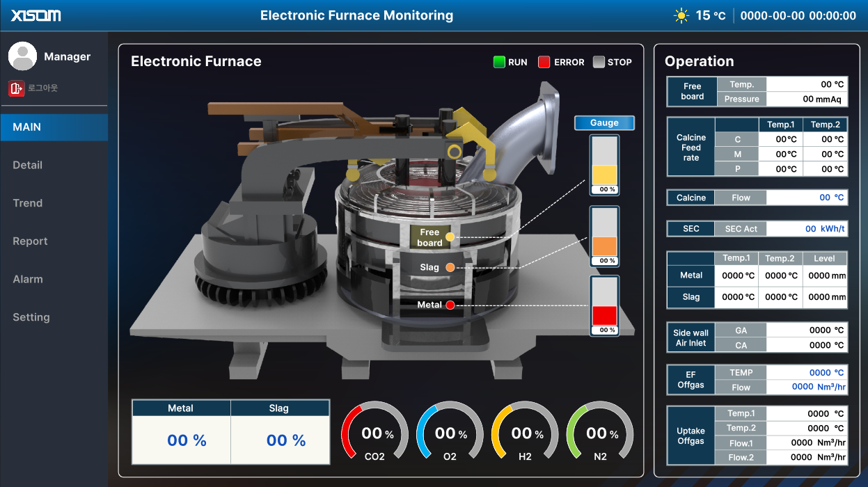The image size is (868, 487).
Task: Toggle the ERROR status indicator
Action: [x=544, y=62]
